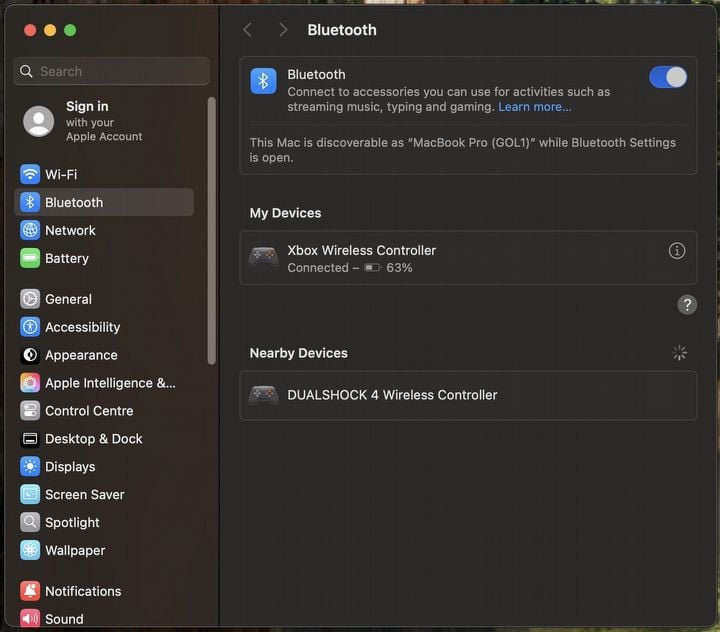Click the Appearance icon
The width and height of the screenshot is (720, 632).
(30, 355)
